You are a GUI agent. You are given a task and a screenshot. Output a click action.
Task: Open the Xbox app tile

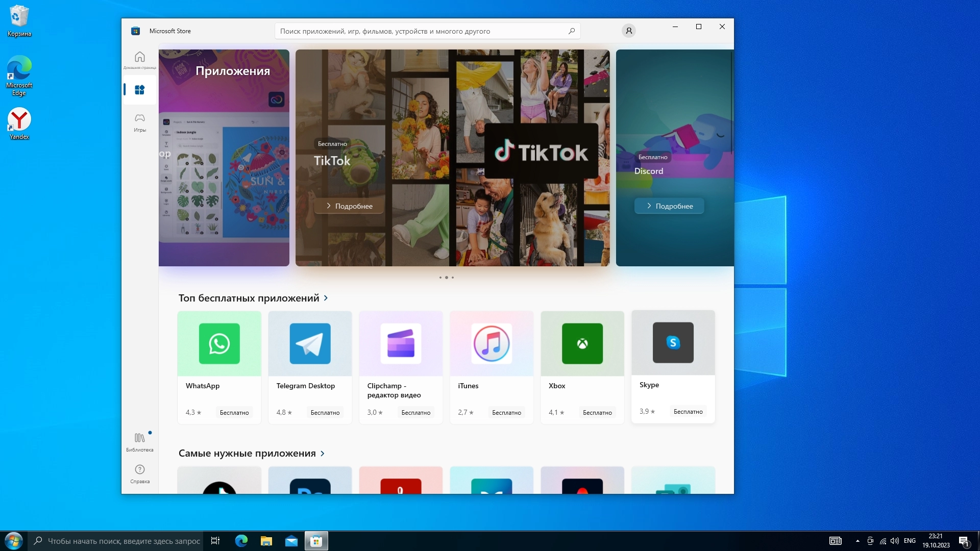tap(582, 367)
